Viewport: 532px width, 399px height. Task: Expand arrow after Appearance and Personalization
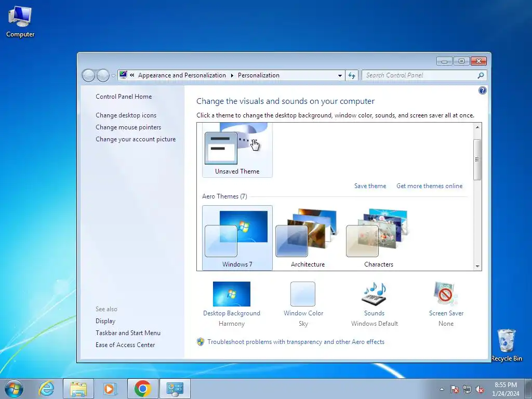point(232,75)
